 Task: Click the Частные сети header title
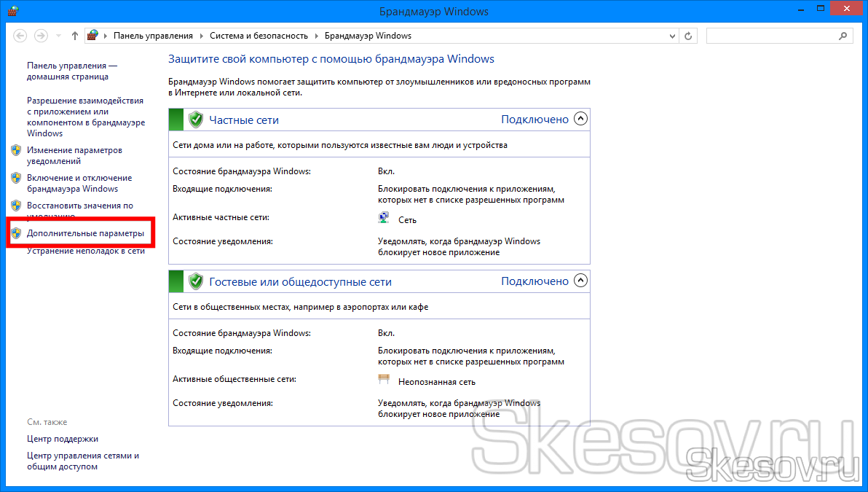pos(244,120)
